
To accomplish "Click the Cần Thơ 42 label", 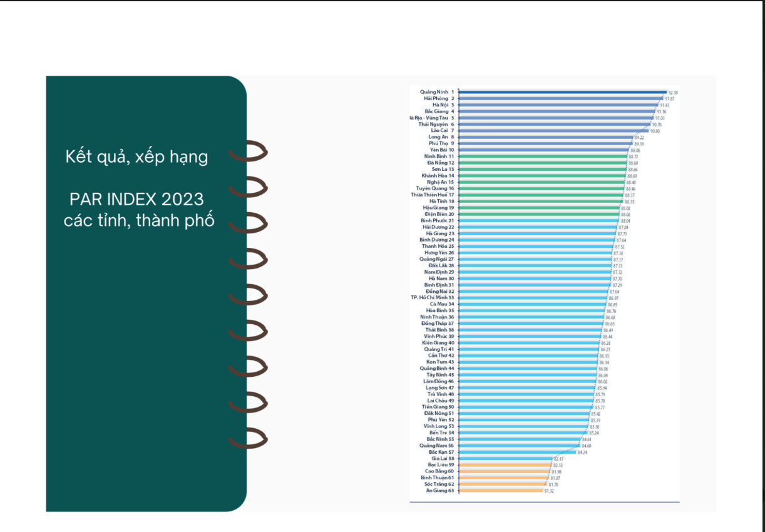I will 441,356.
